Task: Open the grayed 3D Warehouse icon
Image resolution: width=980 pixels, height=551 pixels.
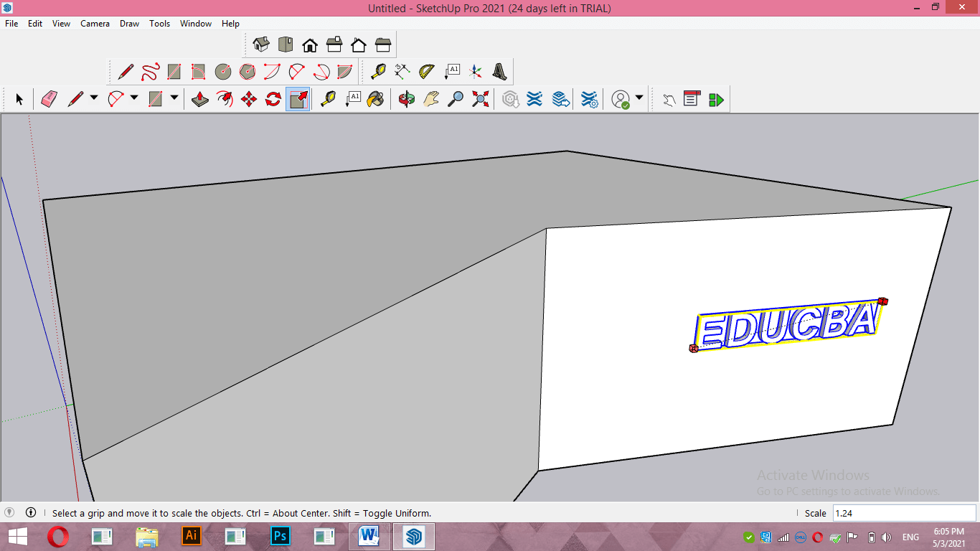Action: coord(510,99)
